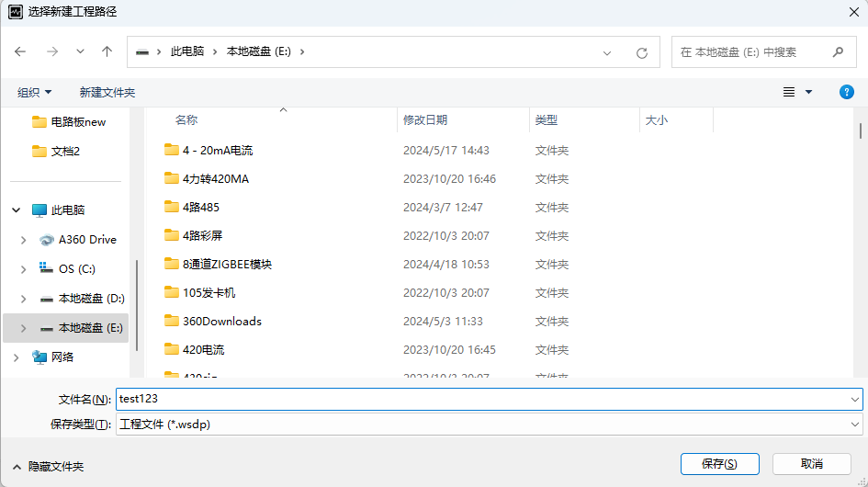Expand 本地磁盘 (D:) tree node

[x=23, y=299]
